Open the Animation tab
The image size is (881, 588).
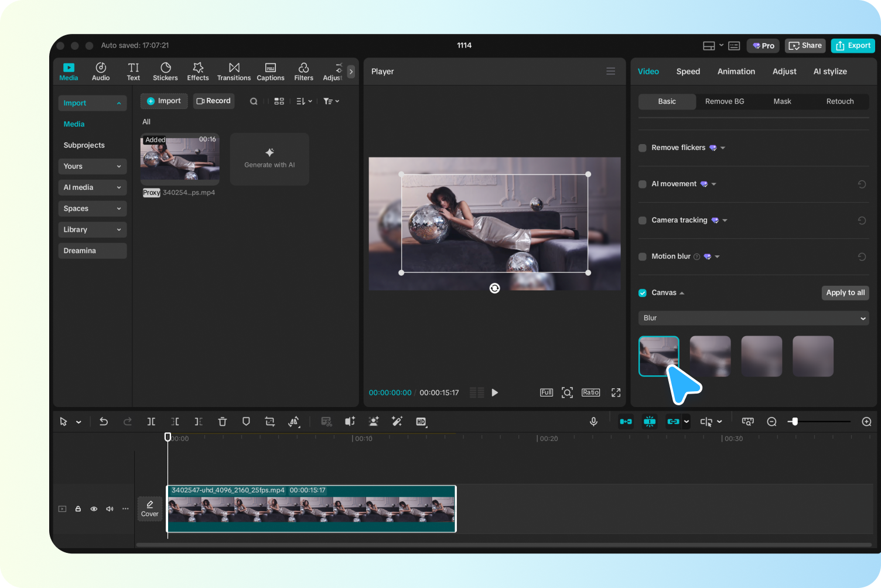coord(736,71)
